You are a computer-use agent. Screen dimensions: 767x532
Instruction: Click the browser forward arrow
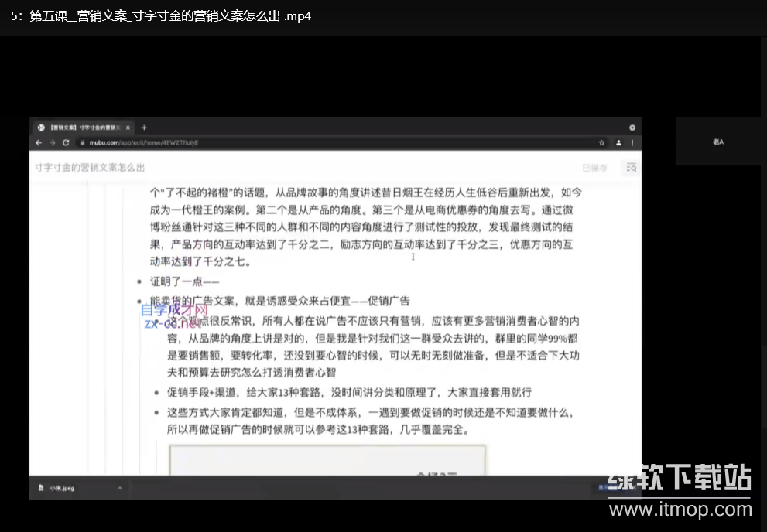pos(52,143)
